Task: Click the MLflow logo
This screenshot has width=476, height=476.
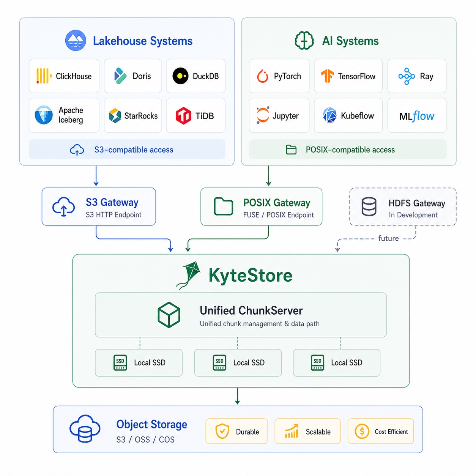Action: tap(417, 116)
